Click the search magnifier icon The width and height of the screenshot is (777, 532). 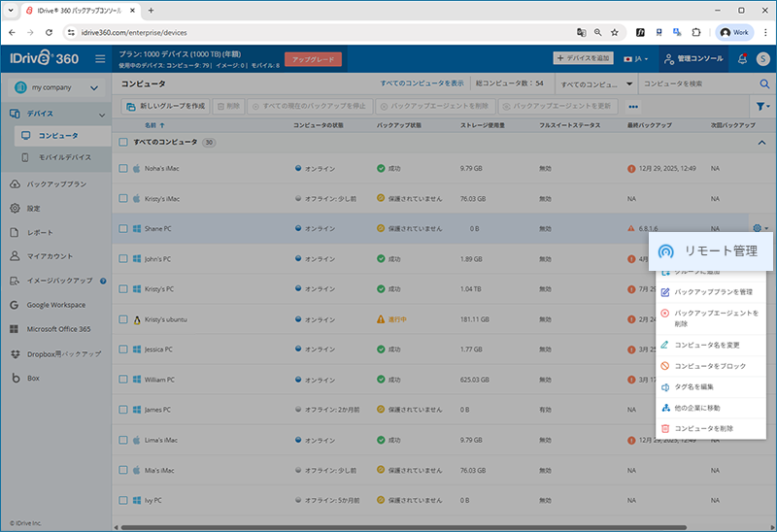point(763,84)
